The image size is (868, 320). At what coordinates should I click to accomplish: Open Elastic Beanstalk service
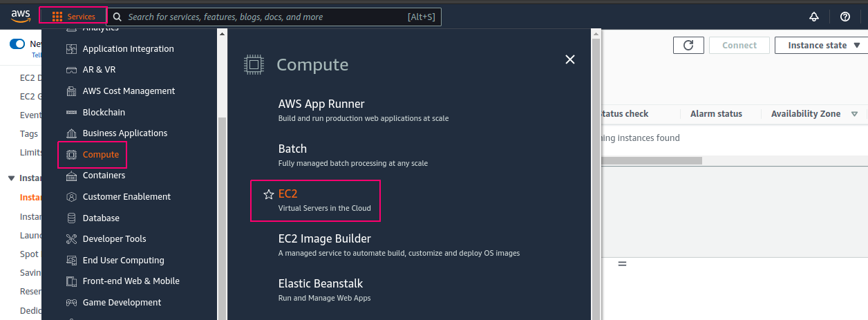pos(321,284)
